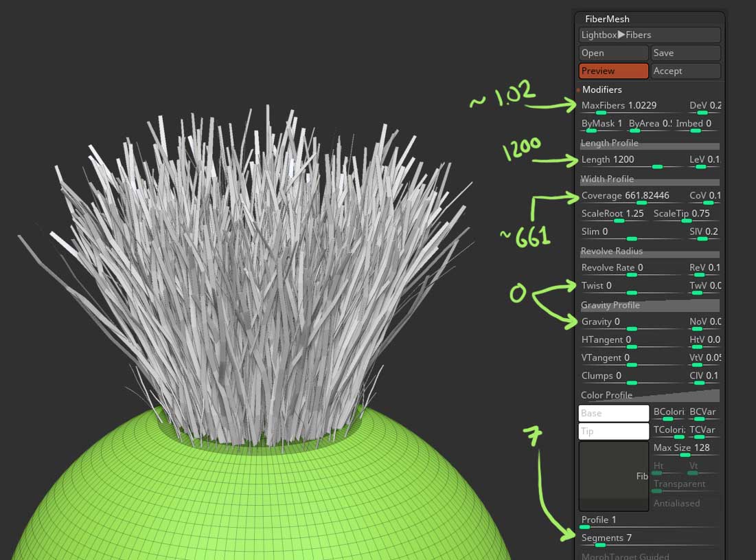Click the Save fiber settings button
The height and width of the screenshot is (560, 756).
click(x=685, y=53)
